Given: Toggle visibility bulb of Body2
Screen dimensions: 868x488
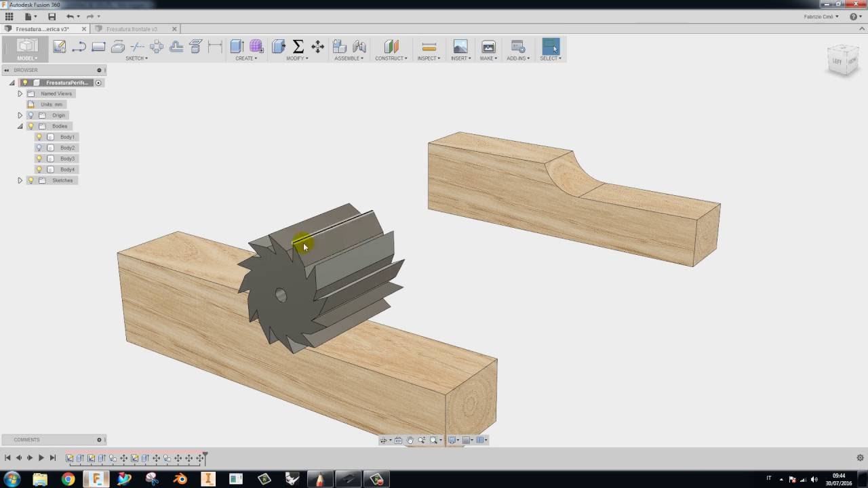Looking at the screenshot, I should (39, 148).
